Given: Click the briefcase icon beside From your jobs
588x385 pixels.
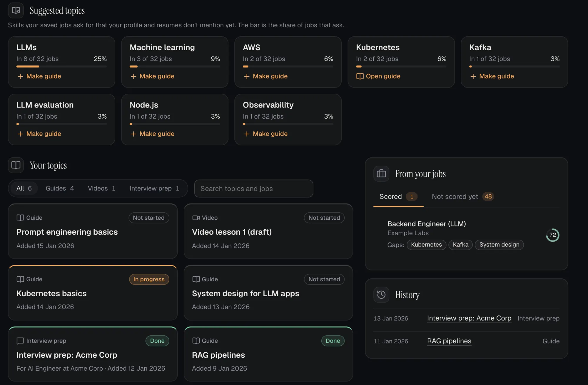Looking at the screenshot, I should (381, 174).
